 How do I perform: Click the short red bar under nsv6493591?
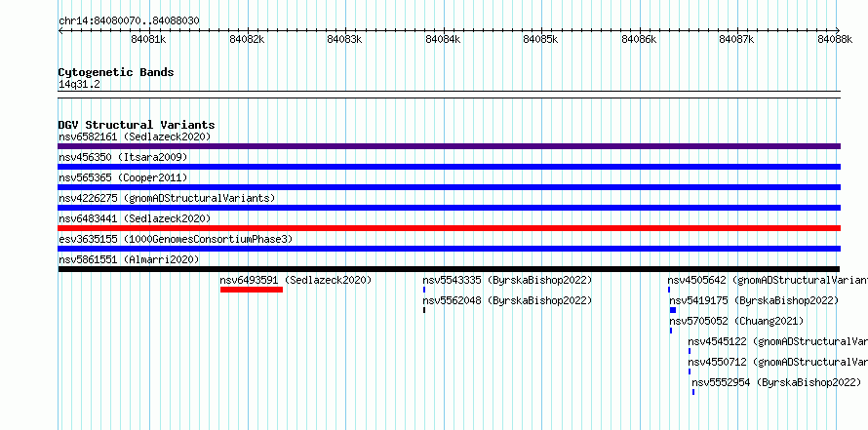point(252,290)
